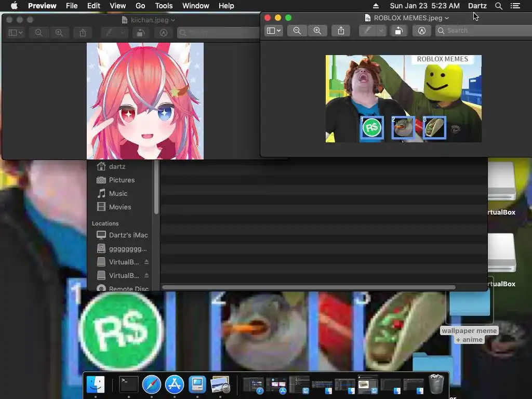
Task: Select the ggggggg... disk in Finder sidebar
Action: tap(128, 249)
